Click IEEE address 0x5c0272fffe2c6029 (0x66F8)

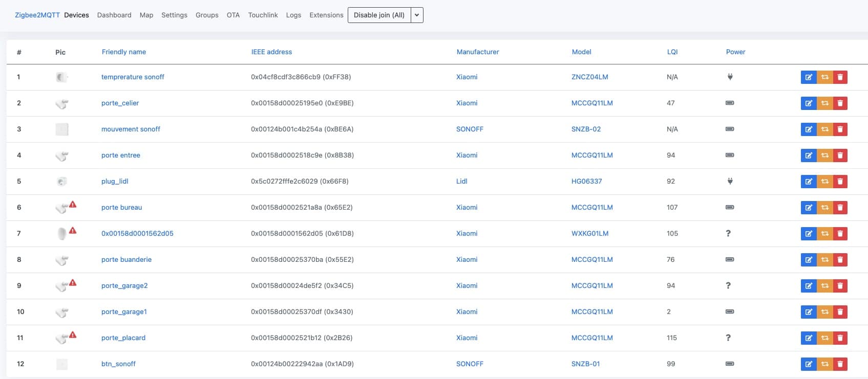[x=300, y=181]
